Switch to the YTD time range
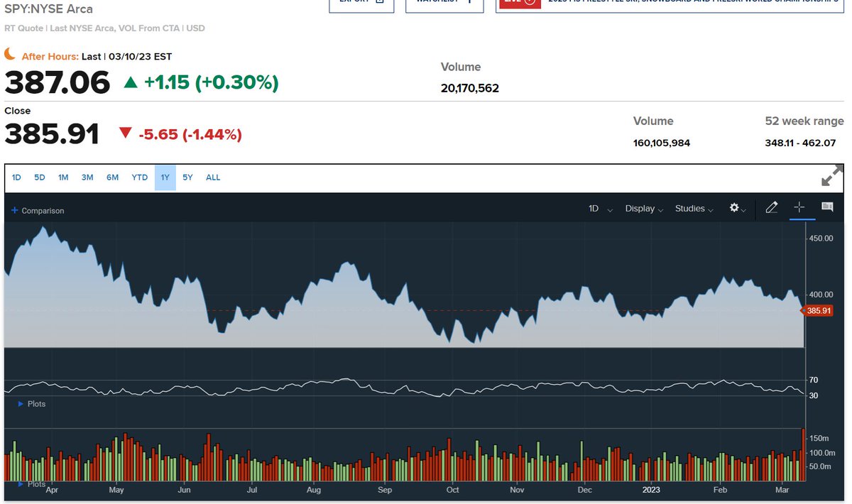Viewport: 852px width, 504px height. click(x=140, y=177)
